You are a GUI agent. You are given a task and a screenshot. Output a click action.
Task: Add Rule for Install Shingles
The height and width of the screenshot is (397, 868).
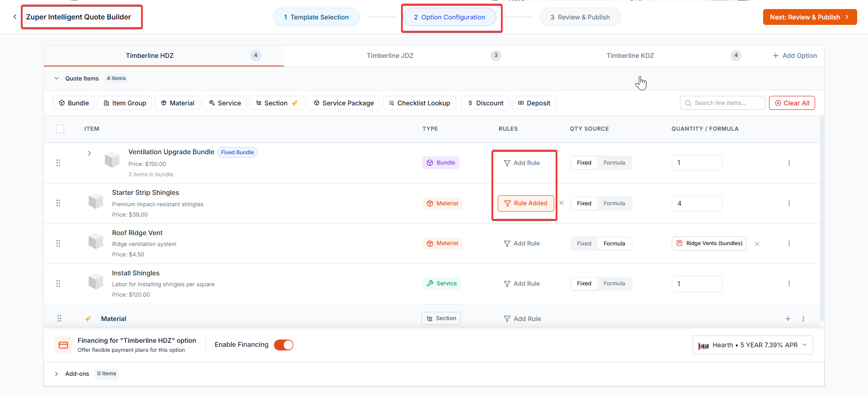pyautogui.click(x=522, y=284)
